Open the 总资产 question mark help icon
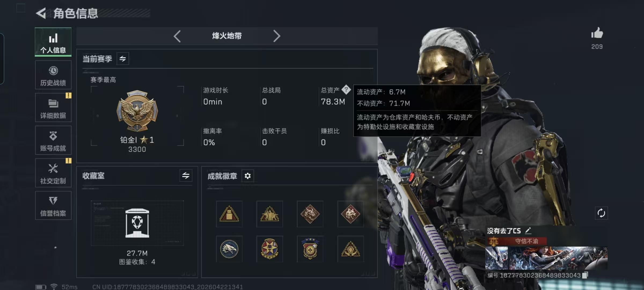 [x=346, y=90]
